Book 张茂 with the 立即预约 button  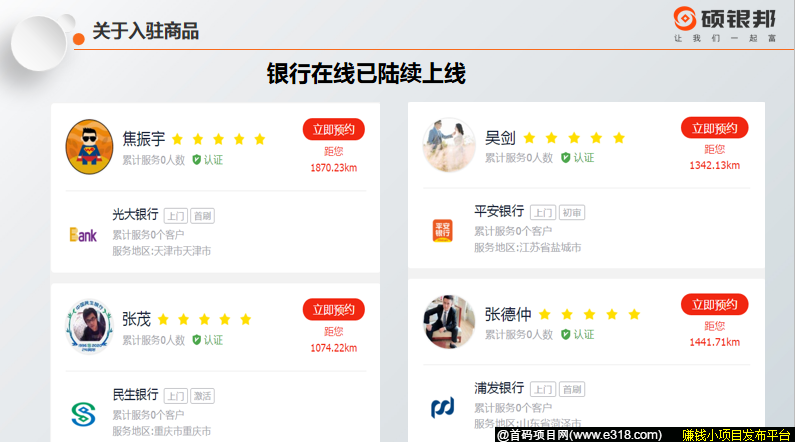[x=333, y=310]
